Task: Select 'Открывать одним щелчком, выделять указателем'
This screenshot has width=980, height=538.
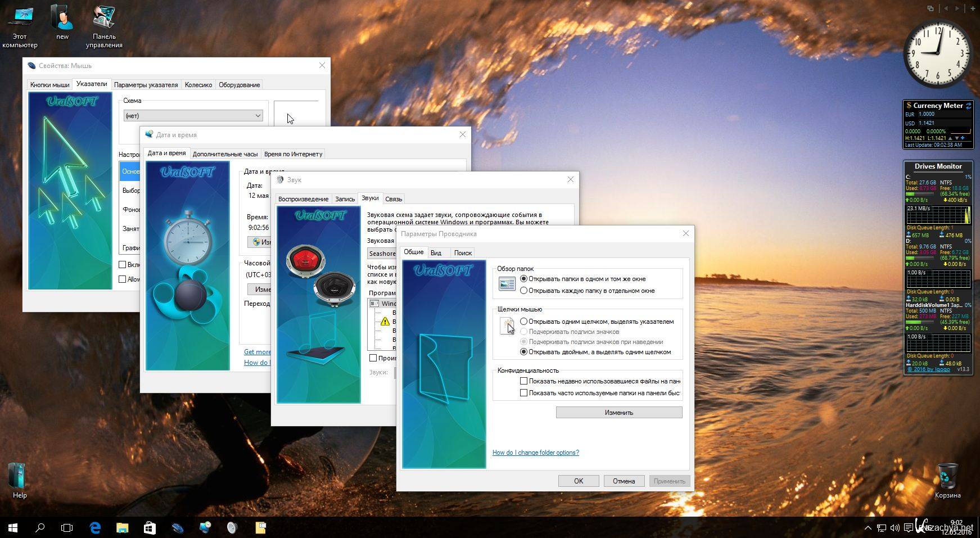Action: pyautogui.click(x=597, y=322)
